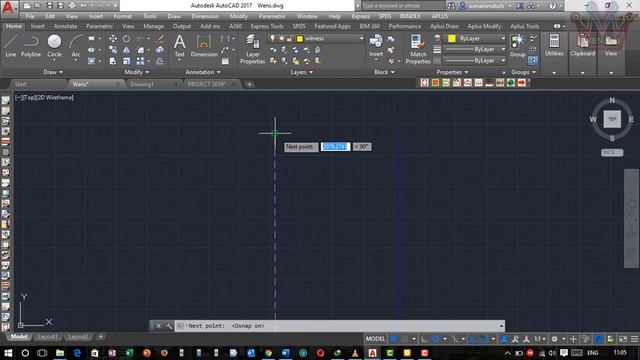Expand the Layers panel
Image resolution: width=640 pixels, height=360 pixels.
tap(302, 72)
